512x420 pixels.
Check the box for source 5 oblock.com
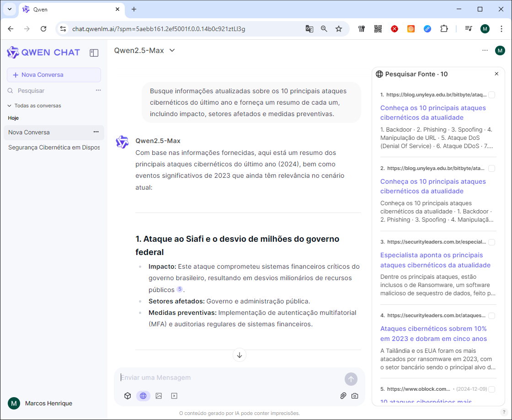pos(492,389)
